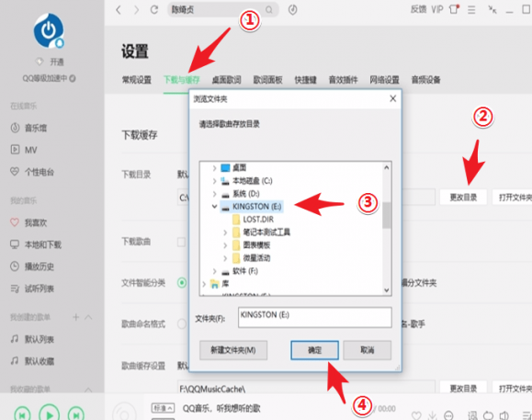Select the KINGSTON (E:) drive
The height and width of the screenshot is (420, 532).
click(x=252, y=207)
